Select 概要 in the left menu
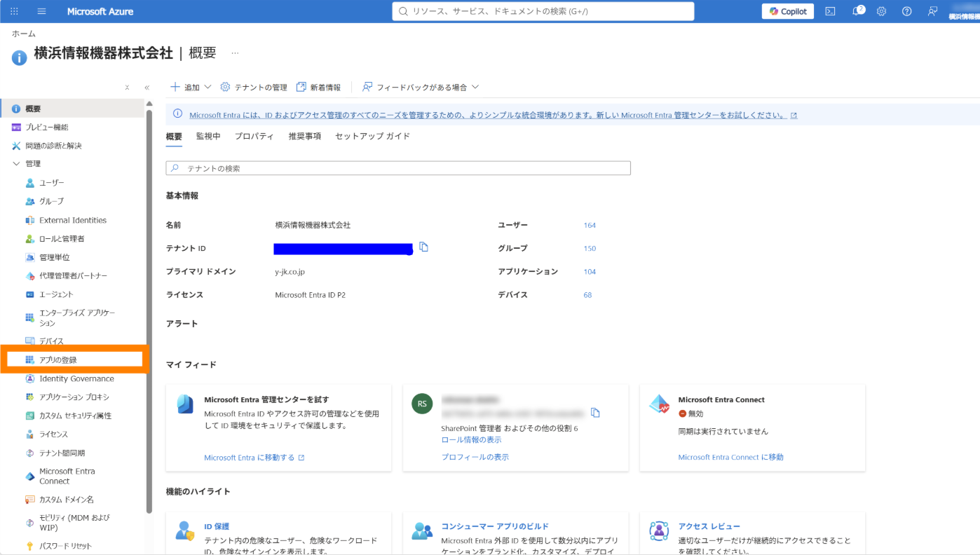The width and height of the screenshot is (980, 555). [73, 109]
